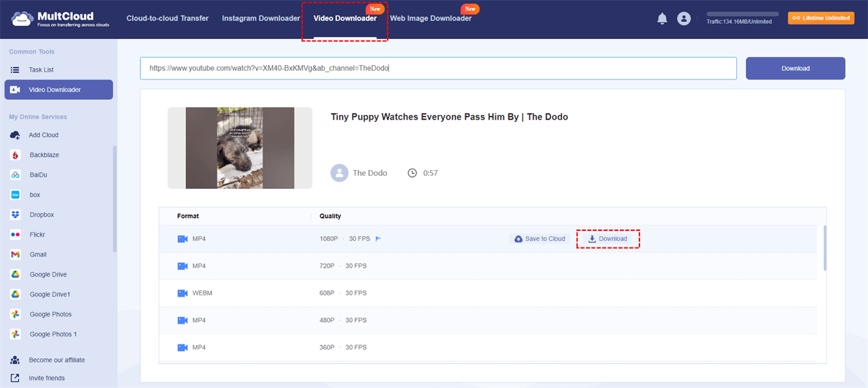Select the Flickr icon
This screenshot has width=868, height=388.
[x=15, y=235]
